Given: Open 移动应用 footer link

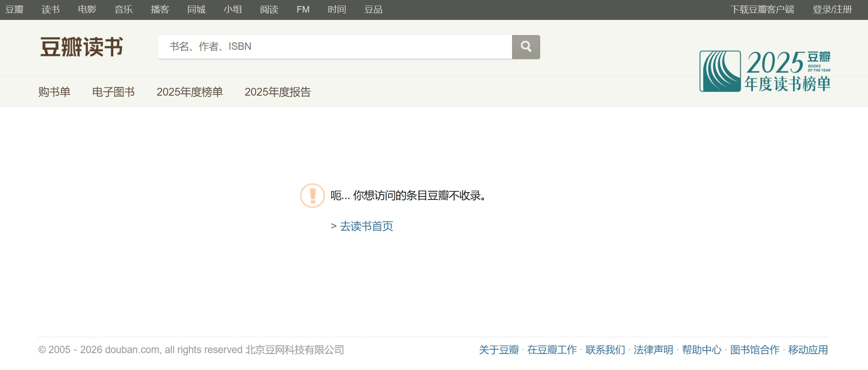Looking at the screenshot, I should (x=808, y=350).
